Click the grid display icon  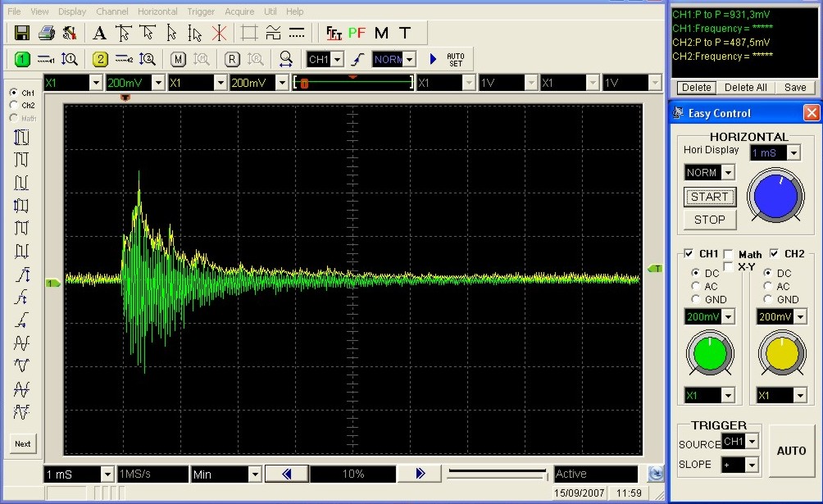pos(249,33)
